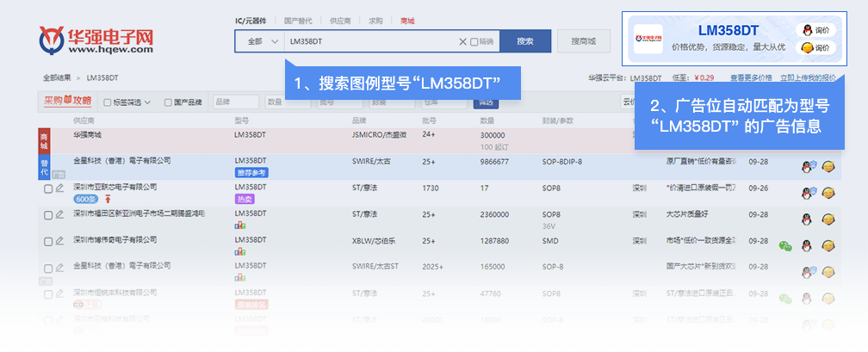Click QQ icon in 深圳市亚联芯电子 row
Image resolution: width=868 pixels, height=352 pixels.
tap(808, 193)
